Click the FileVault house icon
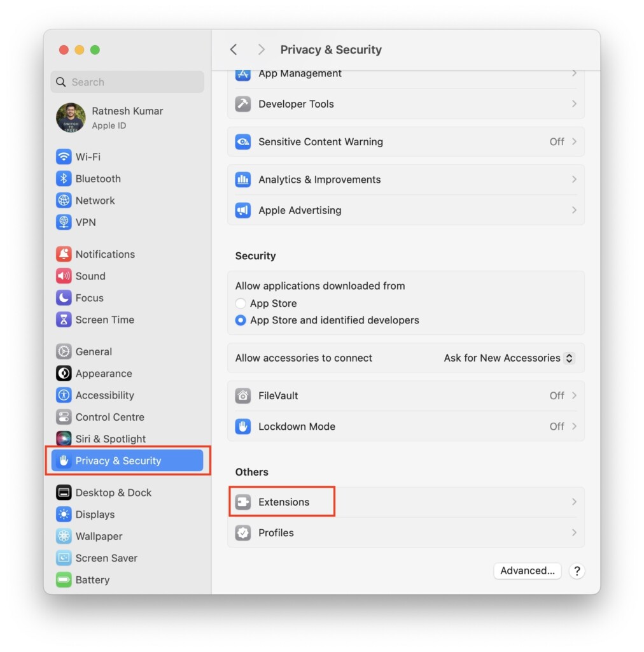This screenshot has height=652, width=644. point(243,396)
